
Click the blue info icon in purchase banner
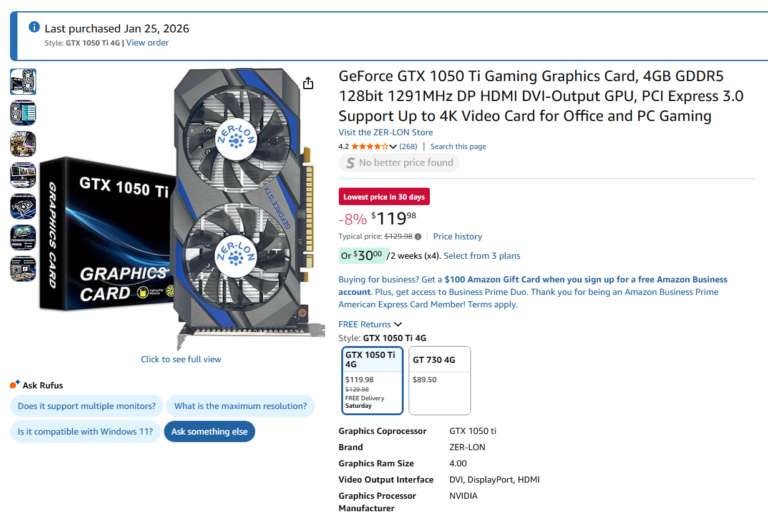coord(34,27)
